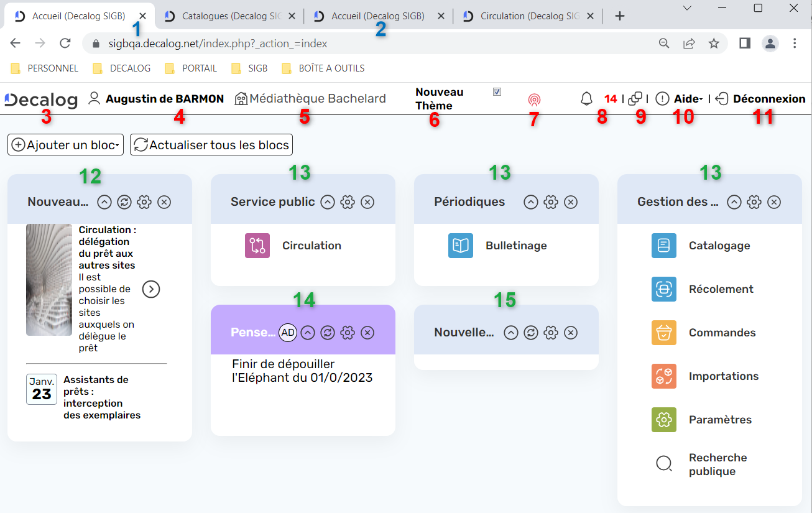This screenshot has height=513, width=812.
Task: Open the Commandes module
Action: [x=704, y=333]
